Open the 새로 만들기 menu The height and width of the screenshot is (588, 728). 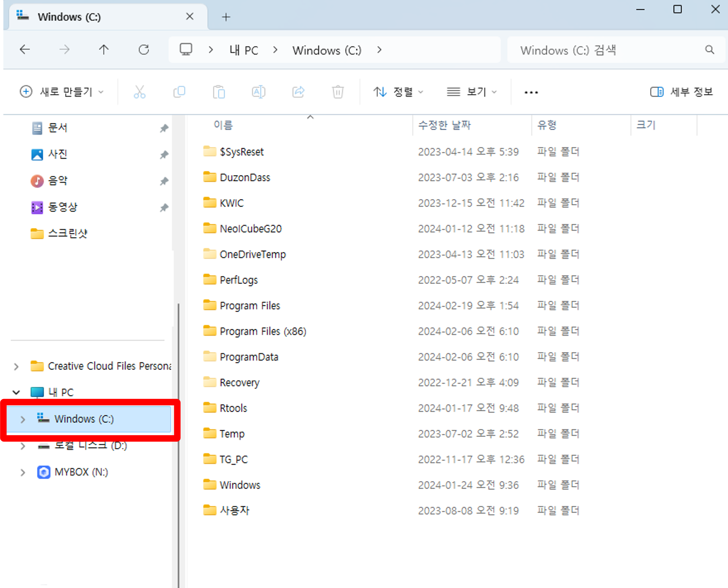coord(62,92)
